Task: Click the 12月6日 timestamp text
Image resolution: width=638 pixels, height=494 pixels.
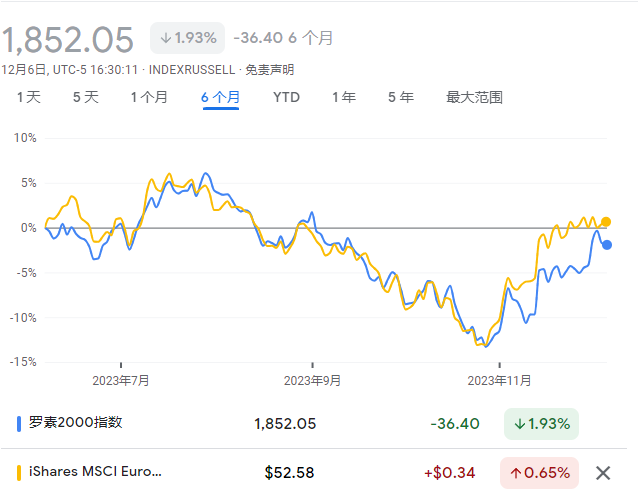Action: tap(70, 70)
